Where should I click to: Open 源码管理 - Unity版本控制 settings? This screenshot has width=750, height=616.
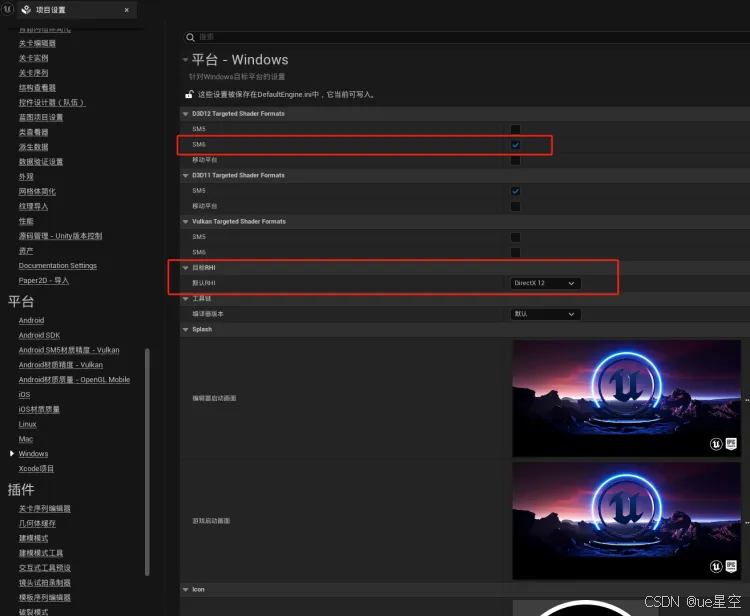click(x=60, y=236)
